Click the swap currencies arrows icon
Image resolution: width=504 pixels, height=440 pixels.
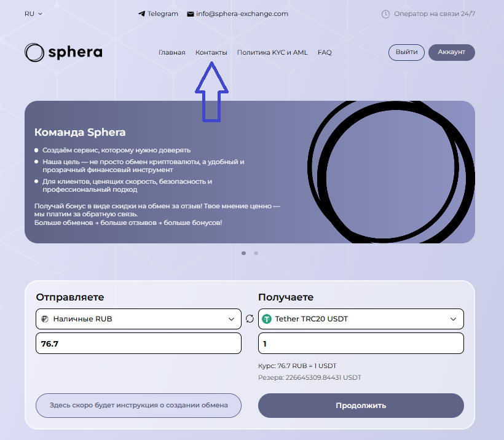click(x=250, y=318)
